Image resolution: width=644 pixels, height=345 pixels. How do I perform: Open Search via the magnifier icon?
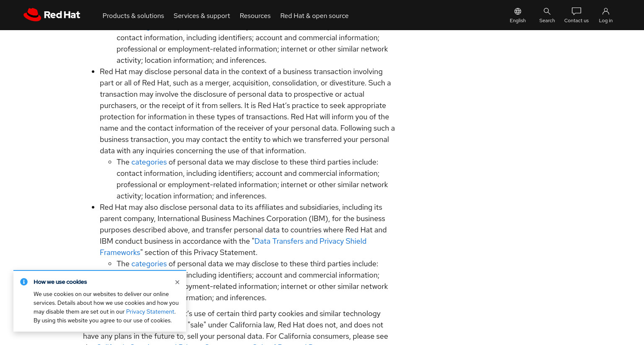(x=547, y=11)
